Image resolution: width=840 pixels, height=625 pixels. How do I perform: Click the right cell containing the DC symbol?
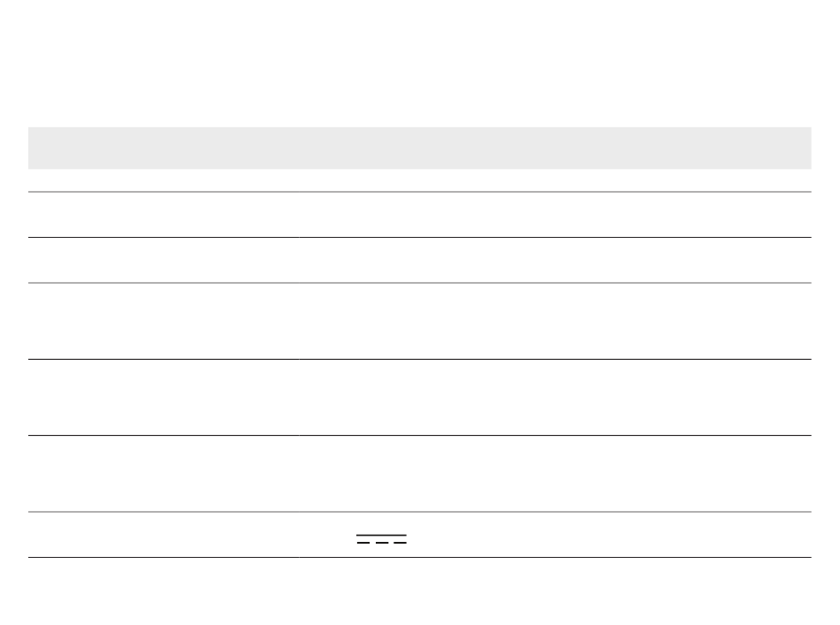click(555, 535)
